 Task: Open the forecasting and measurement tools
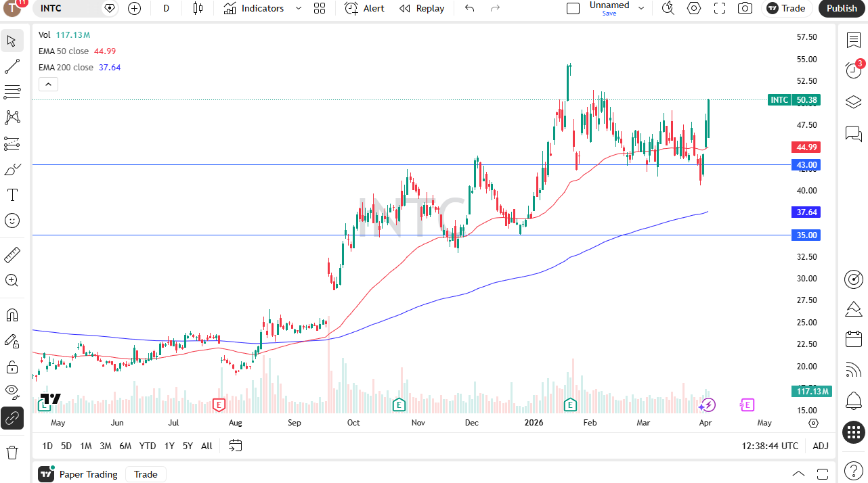(12, 143)
